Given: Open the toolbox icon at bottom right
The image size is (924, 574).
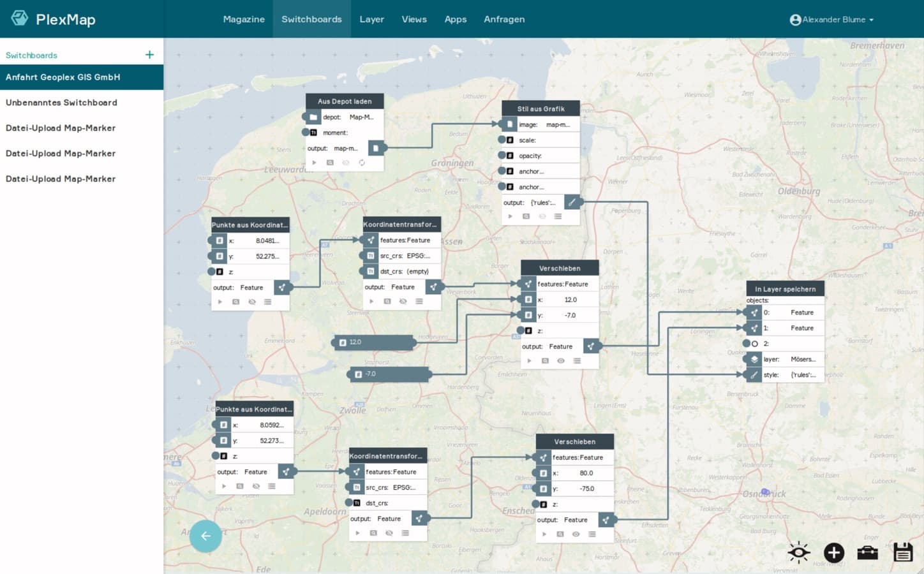Looking at the screenshot, I should [x=868, y=552].
